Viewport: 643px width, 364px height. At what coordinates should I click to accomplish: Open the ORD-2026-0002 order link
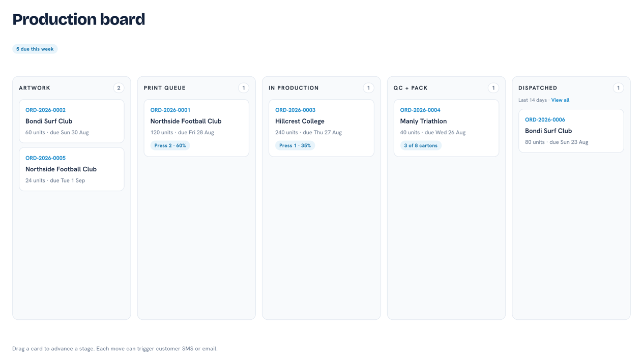pos(45,110)
